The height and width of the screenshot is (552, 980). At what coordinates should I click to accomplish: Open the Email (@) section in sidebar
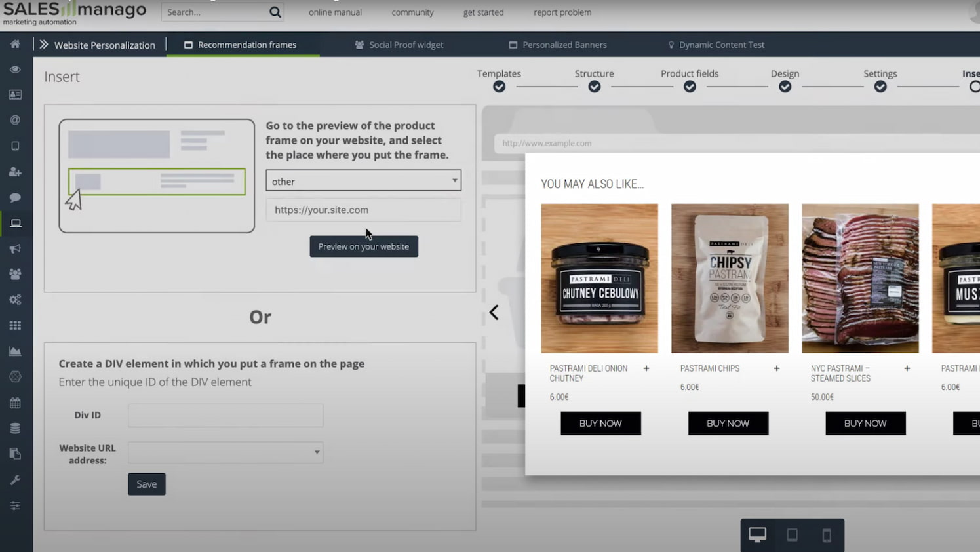[16, 120]
